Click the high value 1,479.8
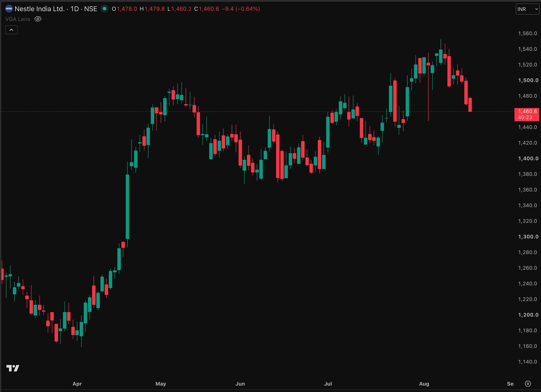This screenshot has width=541, height=392. [x=155, y=9]
